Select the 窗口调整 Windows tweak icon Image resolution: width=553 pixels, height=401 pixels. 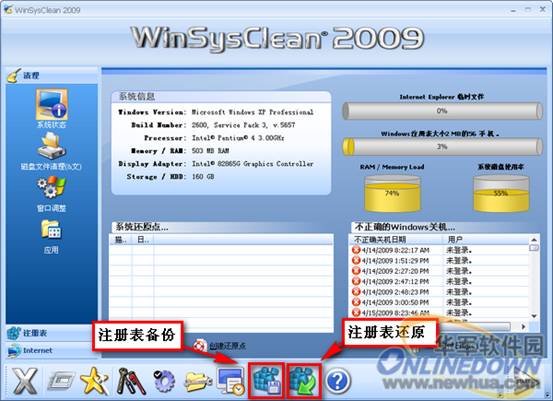pos(51,187)
